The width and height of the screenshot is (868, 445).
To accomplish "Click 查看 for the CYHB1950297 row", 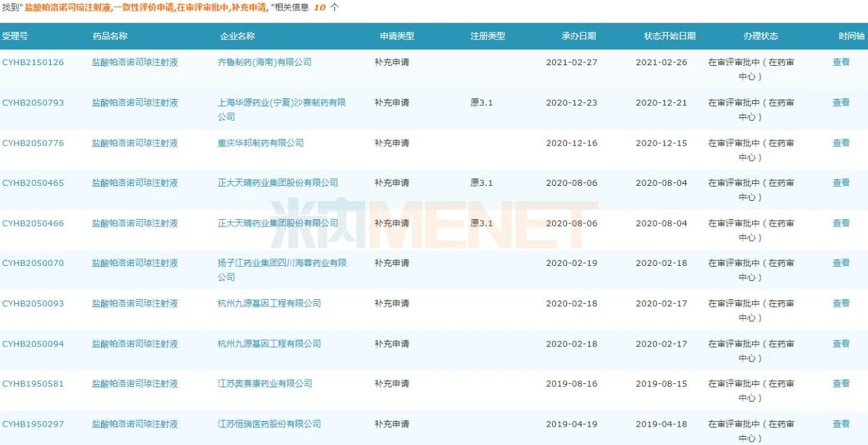I will pos(841,424).
